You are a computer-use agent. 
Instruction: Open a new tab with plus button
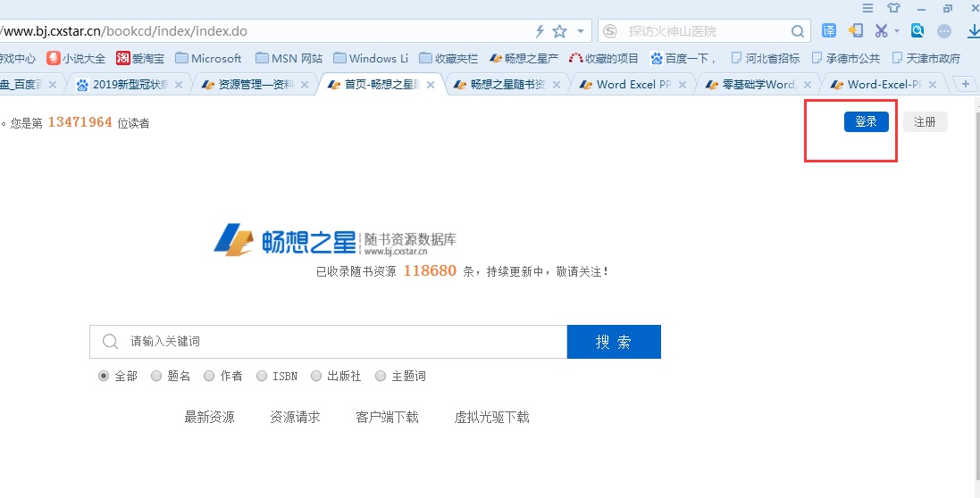[x=966, y=84]
